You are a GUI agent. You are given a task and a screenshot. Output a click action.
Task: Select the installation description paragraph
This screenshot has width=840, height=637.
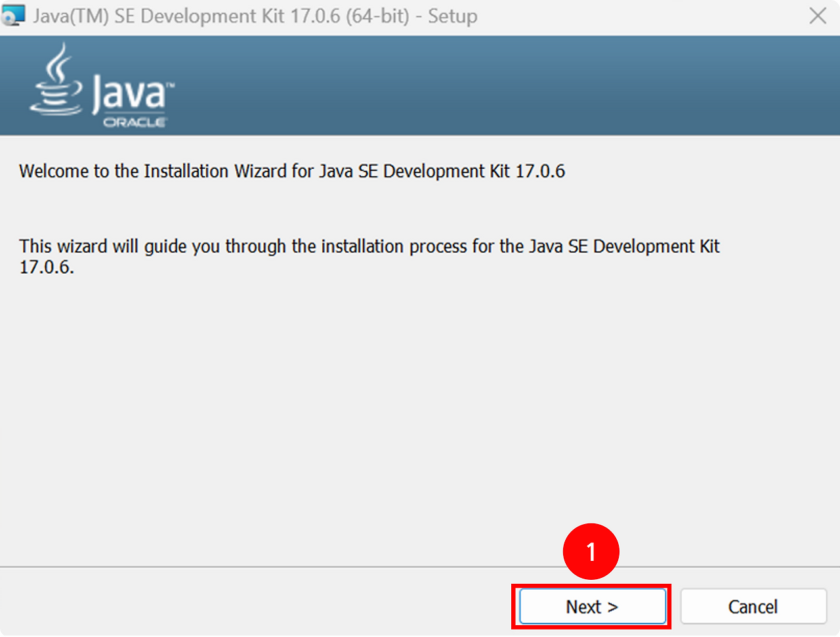coord(367,256)
